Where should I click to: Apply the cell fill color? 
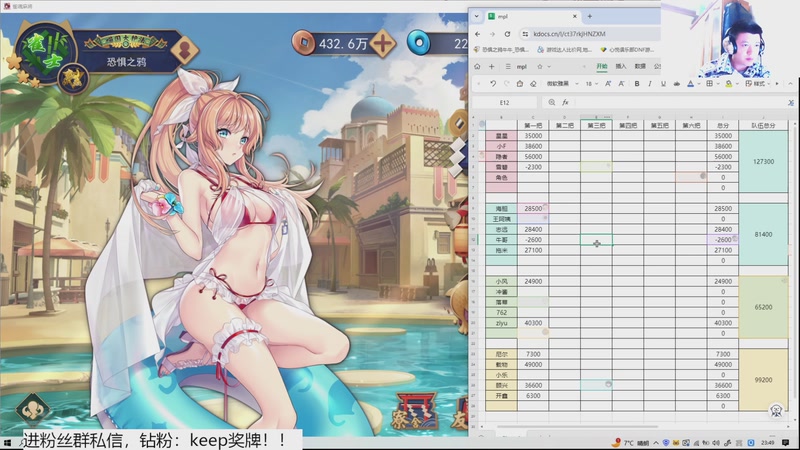[729, 84]
